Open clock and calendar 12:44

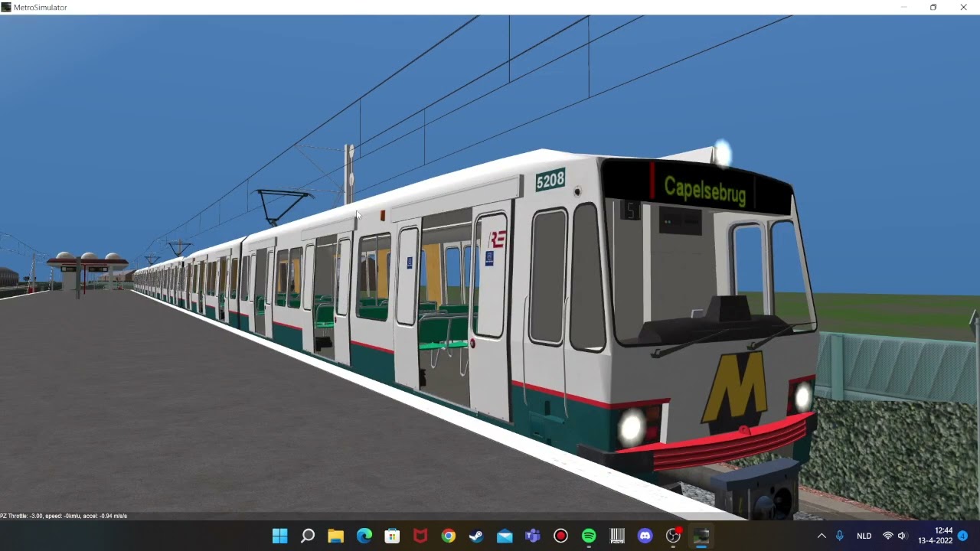click(935, 536)
